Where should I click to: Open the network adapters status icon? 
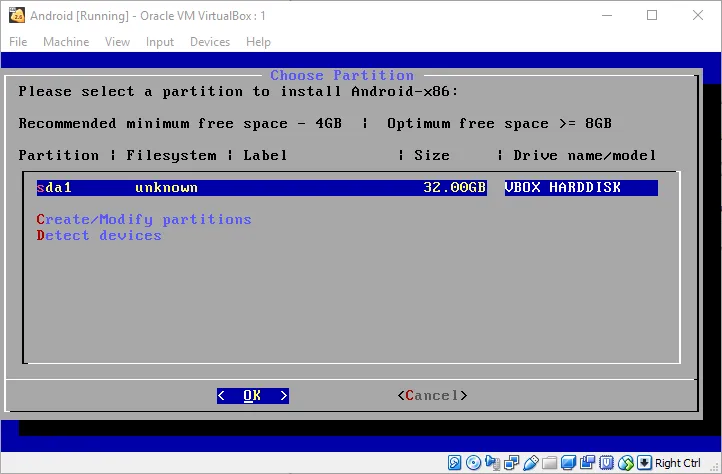coord(511,463)
